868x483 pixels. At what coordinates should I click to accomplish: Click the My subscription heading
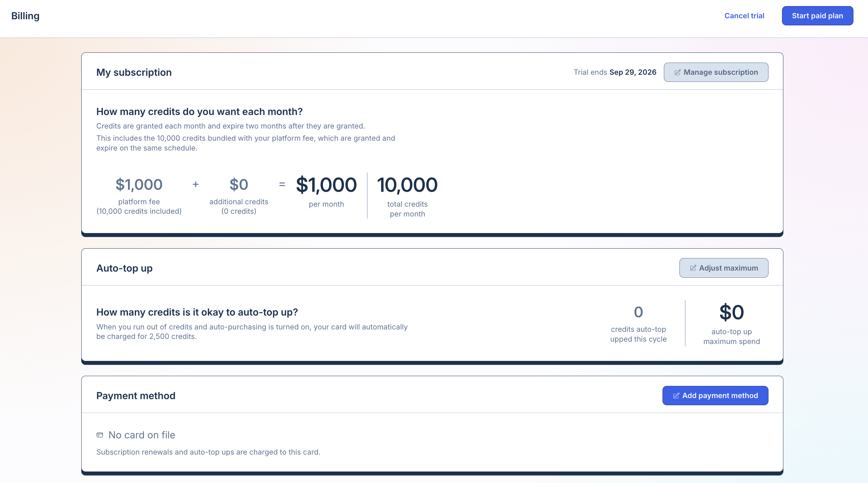(134, 72)
